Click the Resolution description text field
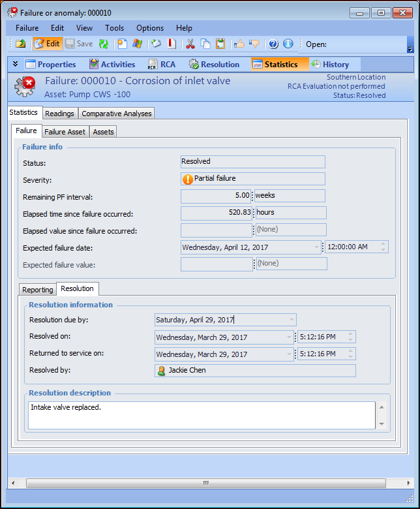 202,415
